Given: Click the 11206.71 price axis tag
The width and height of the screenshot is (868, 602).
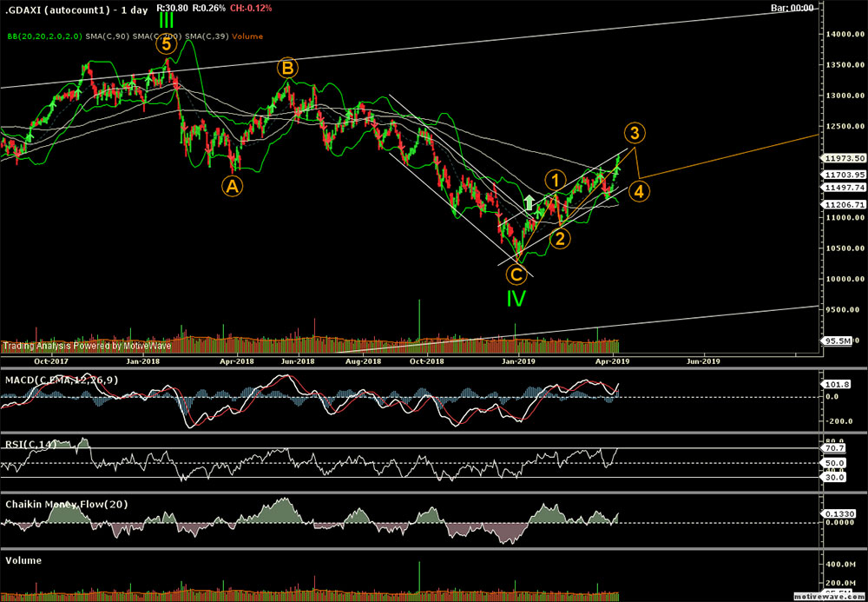Looking at the screenshot, I should click(x=843, y=205).
